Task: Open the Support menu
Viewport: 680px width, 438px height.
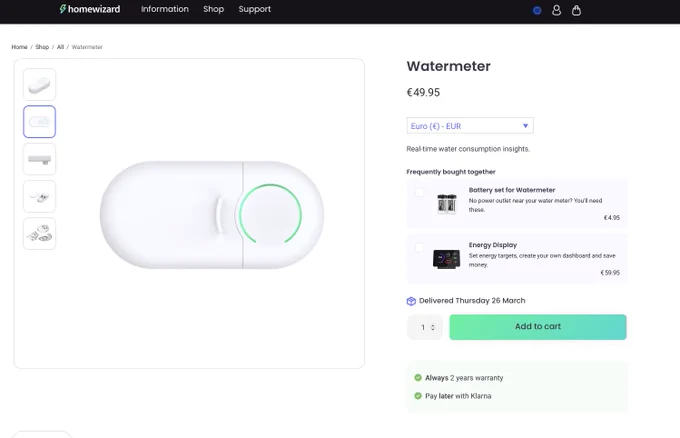Action: point(255,9)
